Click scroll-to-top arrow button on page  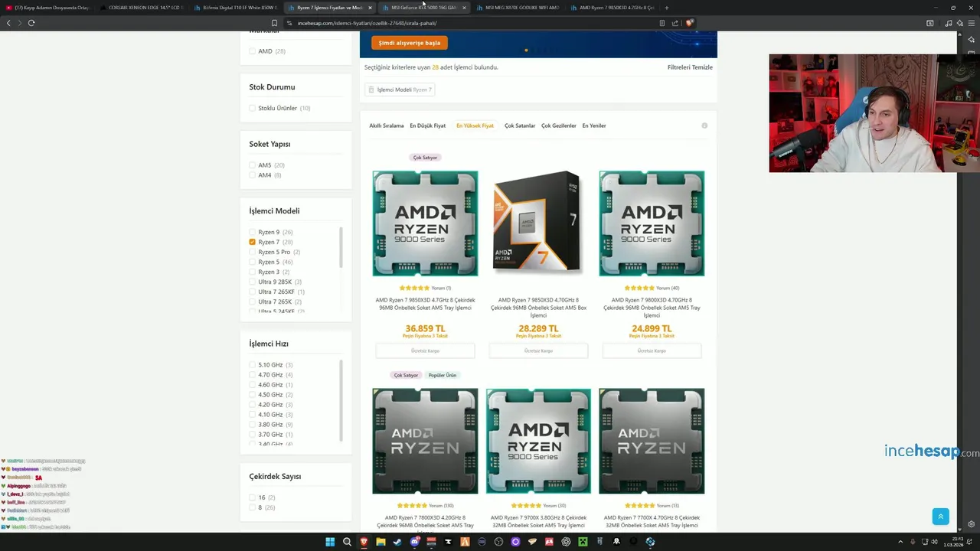[x=941, y=517]
